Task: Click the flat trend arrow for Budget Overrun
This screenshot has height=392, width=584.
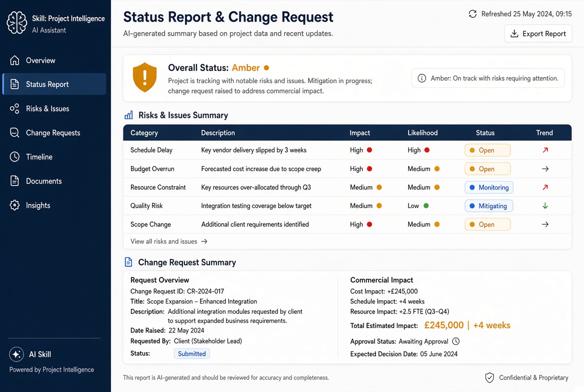Action: 545,169
